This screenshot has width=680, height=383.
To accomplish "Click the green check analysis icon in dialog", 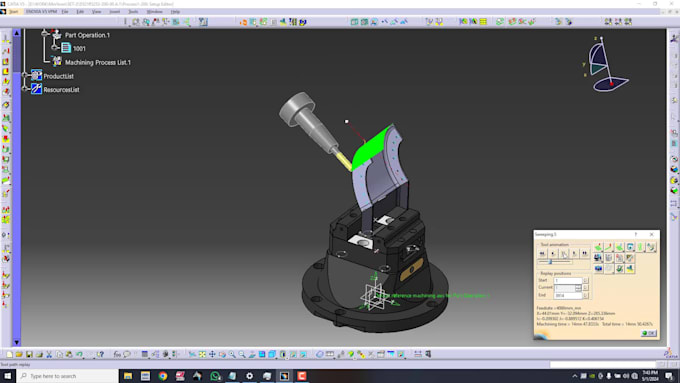I will click(x=619, y=269).
